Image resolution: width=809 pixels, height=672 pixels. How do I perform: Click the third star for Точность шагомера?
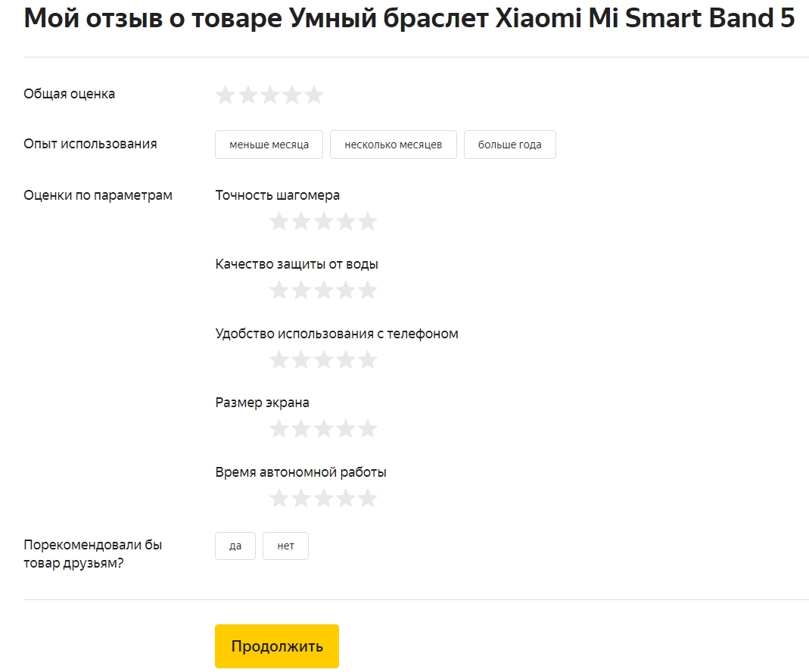[x=322, y=221]
